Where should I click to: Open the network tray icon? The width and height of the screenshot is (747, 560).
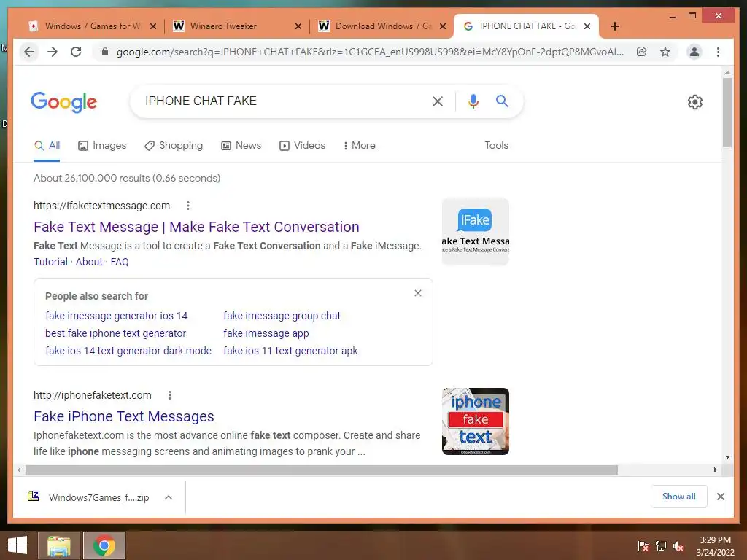point(661,545)
